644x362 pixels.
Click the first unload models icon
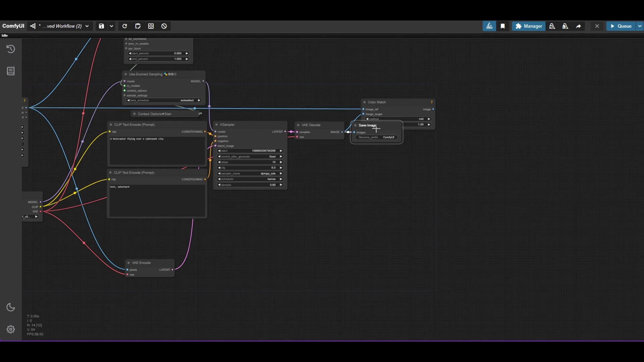tap(552, 26)
